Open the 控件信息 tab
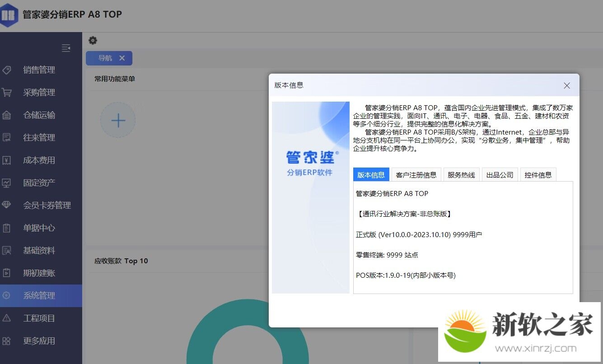Image resolution: width=603 pixels, height=364 pixels. click(x=538, y=175)
